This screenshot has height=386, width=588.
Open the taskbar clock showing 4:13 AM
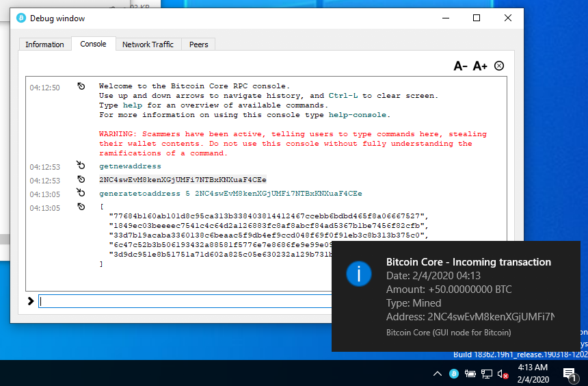coord(533,373)
